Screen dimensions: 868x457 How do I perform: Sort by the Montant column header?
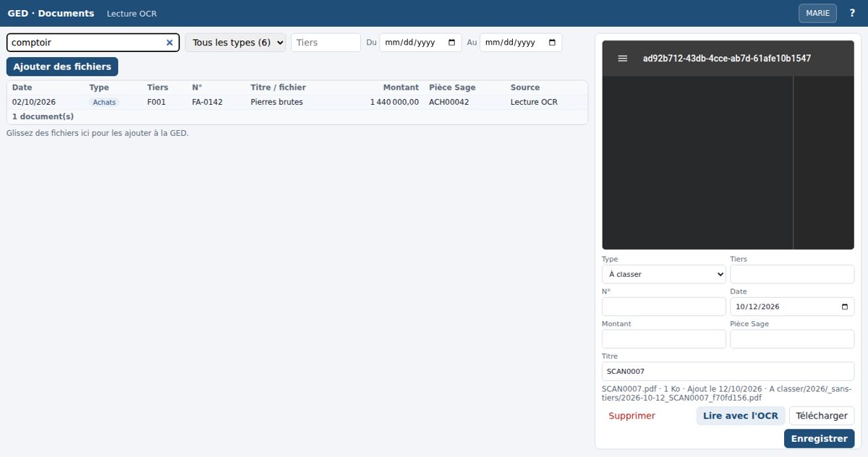[x=401, y=87]
